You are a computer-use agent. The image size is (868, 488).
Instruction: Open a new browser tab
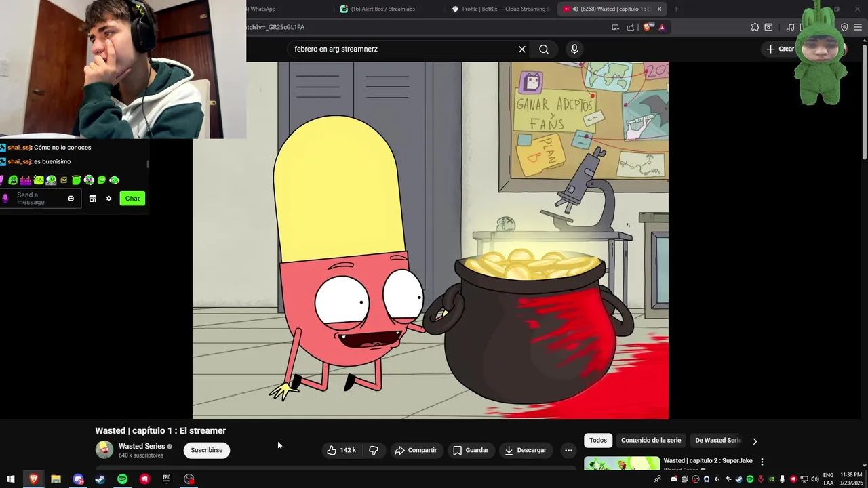point(676,9)
